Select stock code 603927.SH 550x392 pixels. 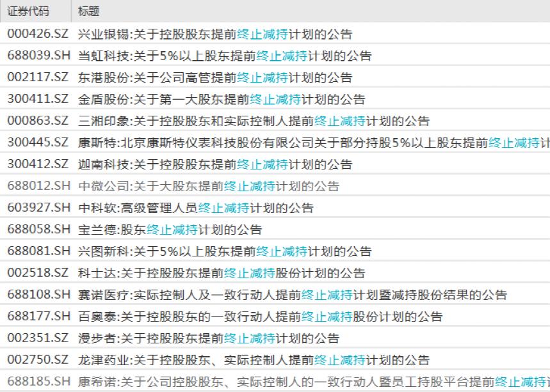(x=38, y=207)
